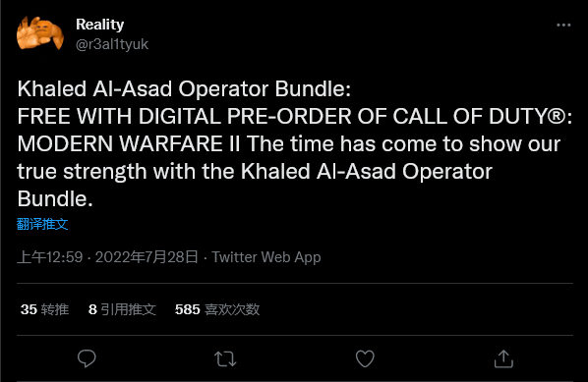Click the final word 'Bundle.' in tweet

point(55,198)
